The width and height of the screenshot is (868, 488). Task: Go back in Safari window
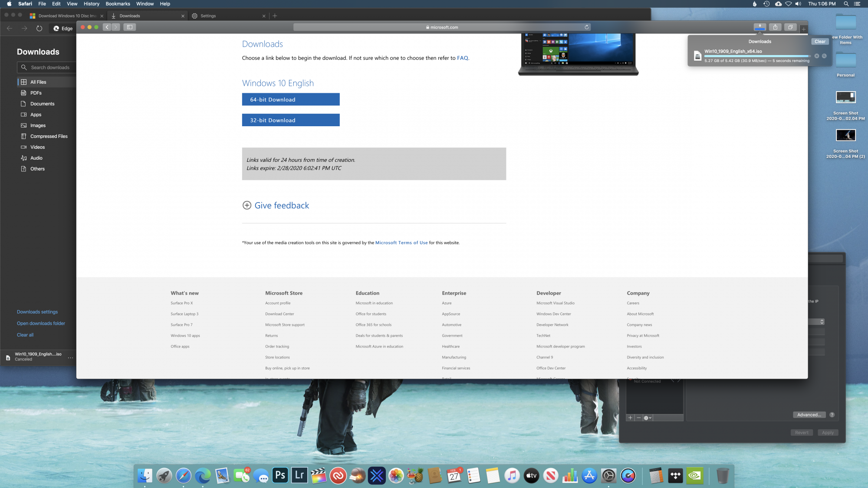[107, 27]
